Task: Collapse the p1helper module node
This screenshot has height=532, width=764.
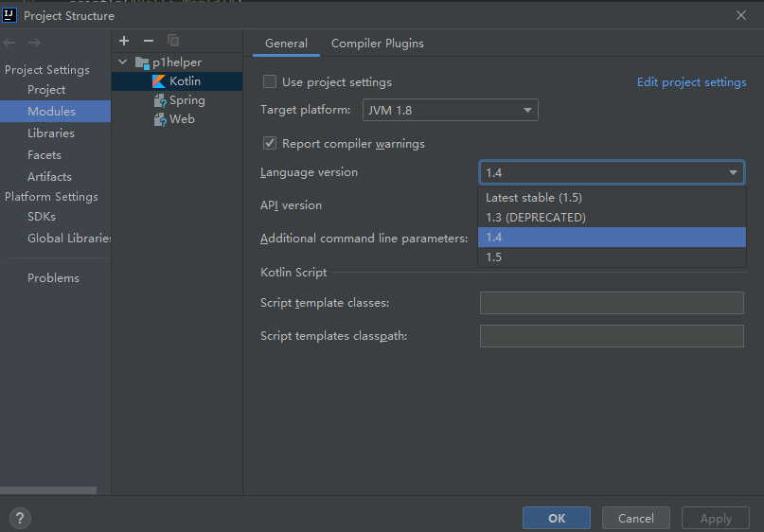Action: (123, 62)
